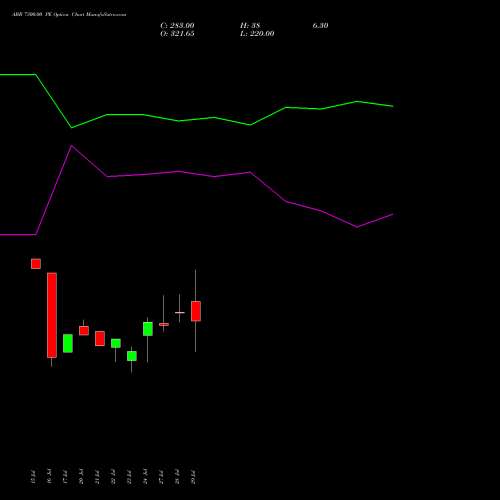Select the red candle on 20 Jul
The image size is (500, 500).
pyautogui.click(x=84, y=330)
